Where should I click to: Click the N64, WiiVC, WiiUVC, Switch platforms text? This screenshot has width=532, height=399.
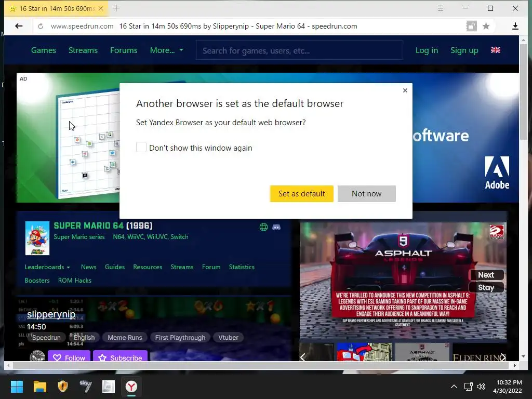(151, 237)
